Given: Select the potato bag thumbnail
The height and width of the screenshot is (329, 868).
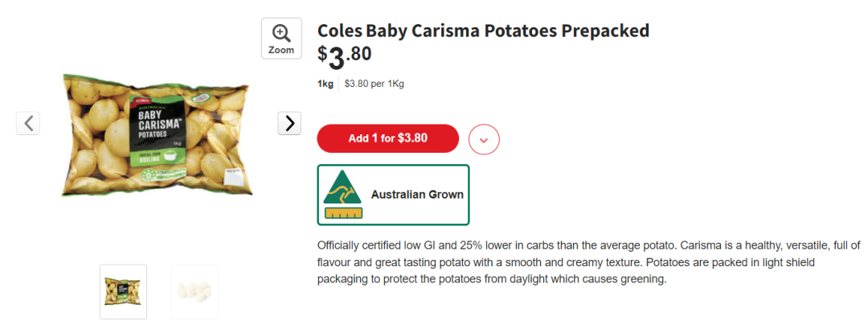Looking at the screenshot, I should click(123, 291).
